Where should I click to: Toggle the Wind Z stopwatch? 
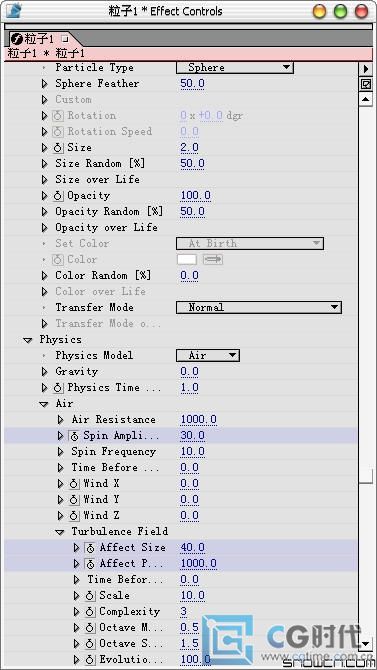(x=74, y=516)
